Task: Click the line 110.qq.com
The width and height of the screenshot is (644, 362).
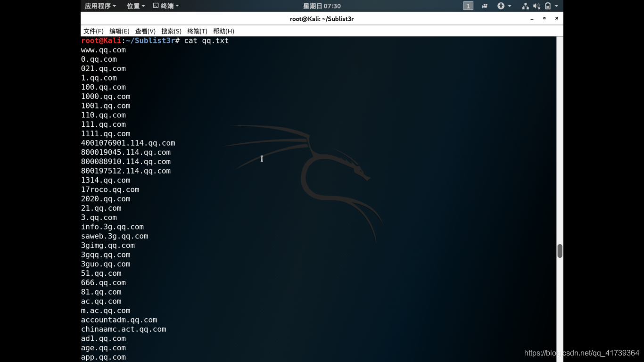Action: point(103,115)
